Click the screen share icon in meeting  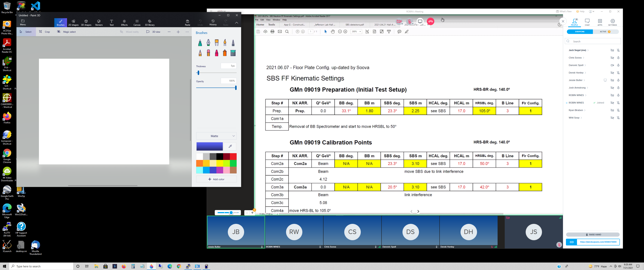(x=420, y=22)
